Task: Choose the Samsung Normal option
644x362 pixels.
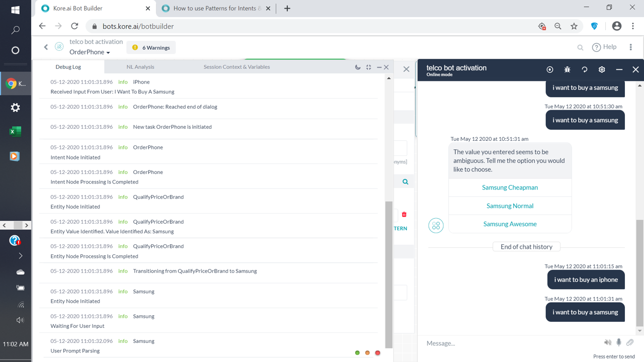Action: 510,206
